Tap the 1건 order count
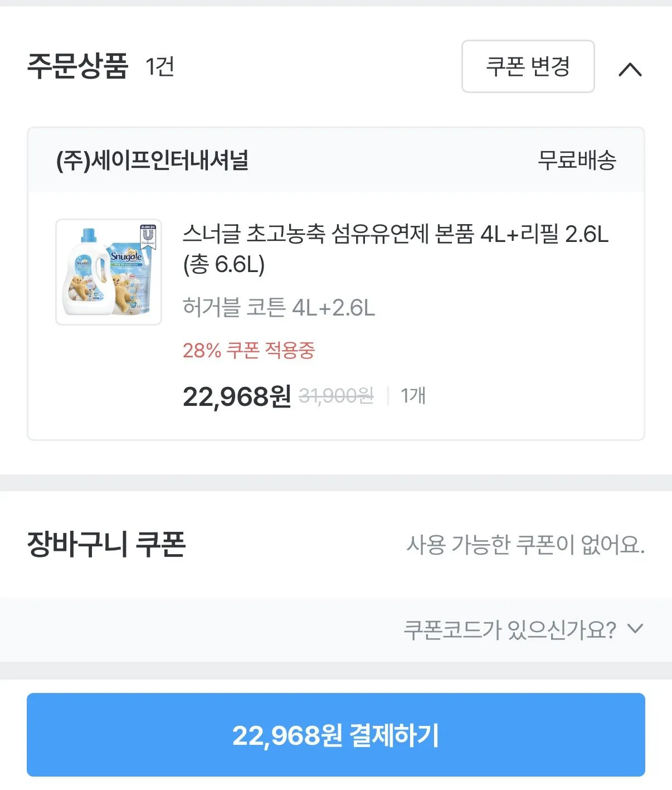 click(x=160, y=67)
